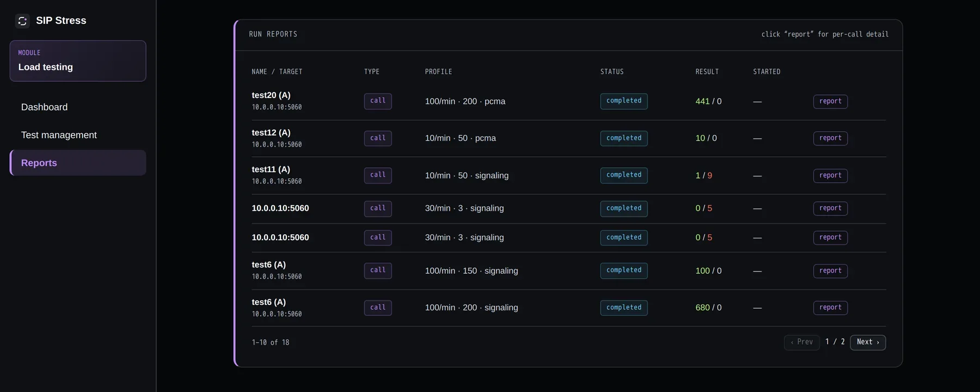Viewport: 980px width, 392px height.
Task: Click the "1 / 9" result value
Action: pos(704,175)
